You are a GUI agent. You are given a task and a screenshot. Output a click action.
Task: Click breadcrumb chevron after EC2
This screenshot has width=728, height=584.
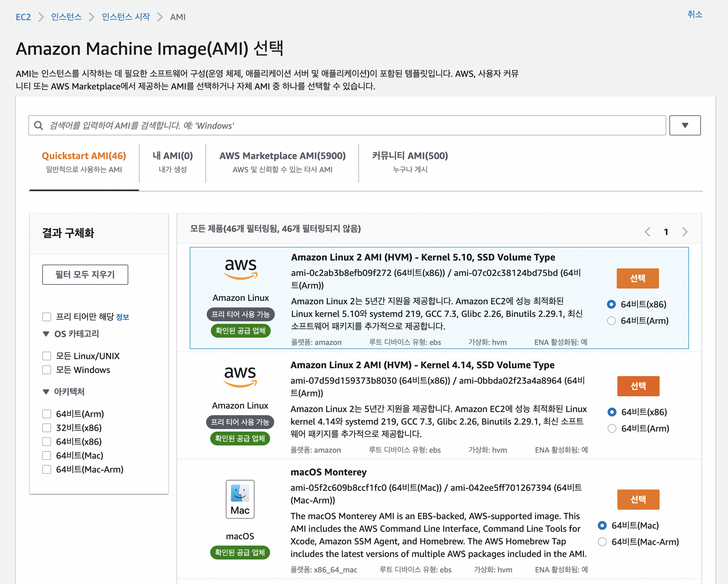click(41, 17)
